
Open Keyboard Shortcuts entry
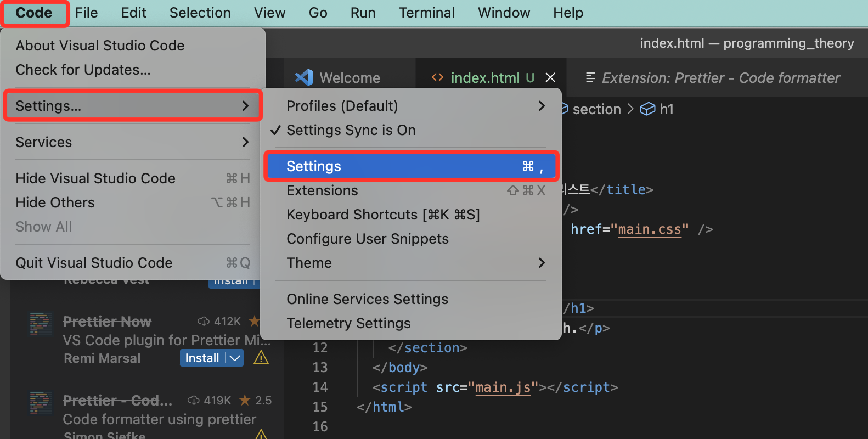411,215
